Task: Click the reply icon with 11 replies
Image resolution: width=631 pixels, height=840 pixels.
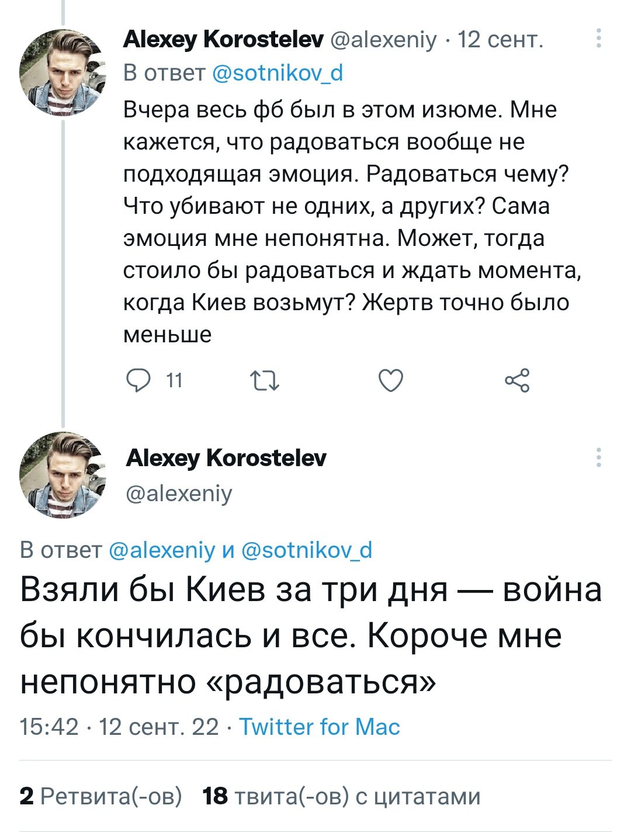Action: click(x=139, y=380)
